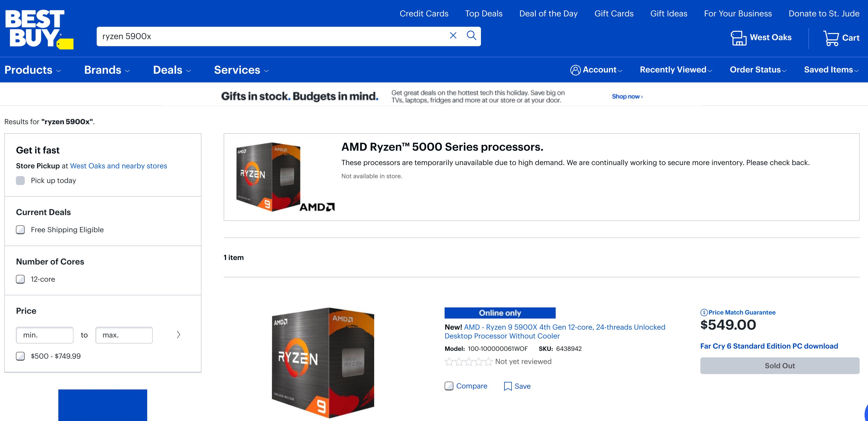
Task: Click the star rating for Ryzen 9 5900X
Action: pyautogui.click(x=469, y=362)
